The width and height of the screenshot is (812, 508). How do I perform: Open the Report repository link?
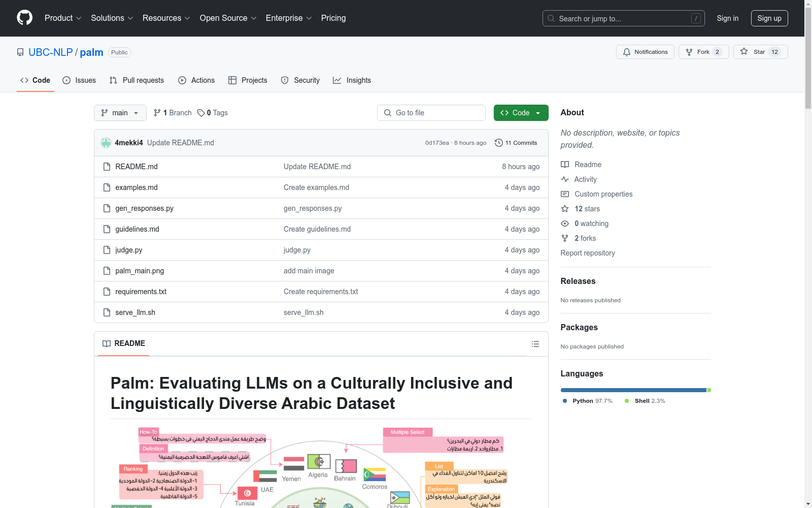588,253
